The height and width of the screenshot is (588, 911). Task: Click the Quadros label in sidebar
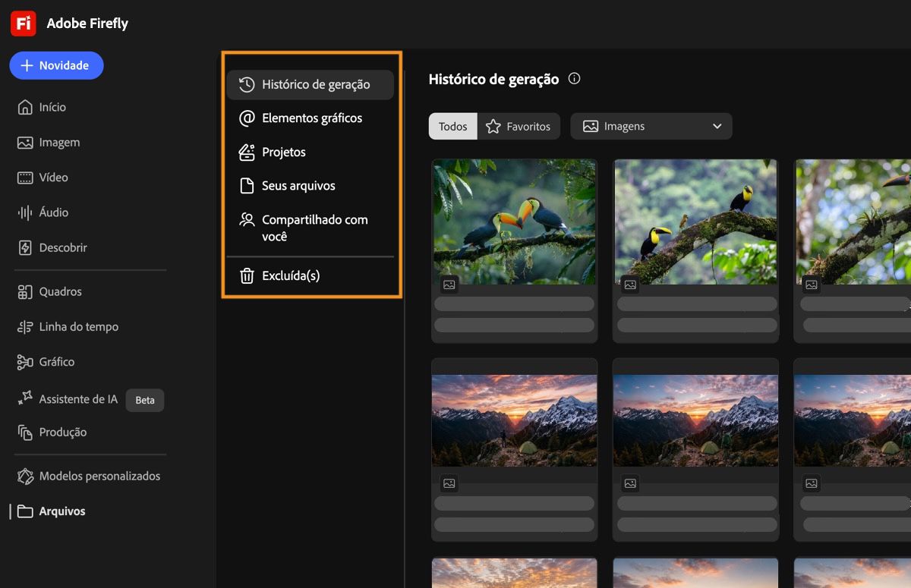point(61,291)
